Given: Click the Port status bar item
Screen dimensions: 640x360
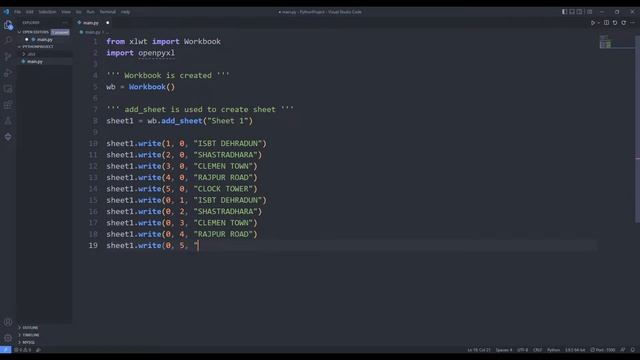Looking at the screenshot, I should (x=603, y=350).
